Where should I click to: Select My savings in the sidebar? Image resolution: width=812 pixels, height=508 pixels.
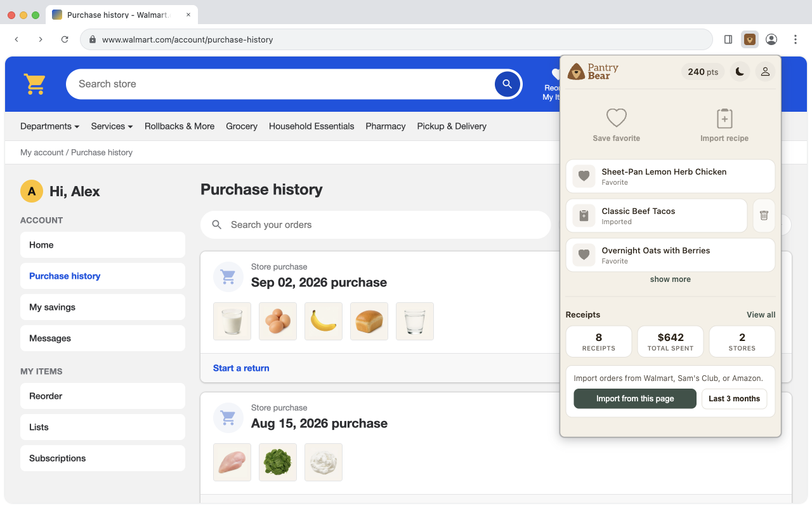pos(103,307)
